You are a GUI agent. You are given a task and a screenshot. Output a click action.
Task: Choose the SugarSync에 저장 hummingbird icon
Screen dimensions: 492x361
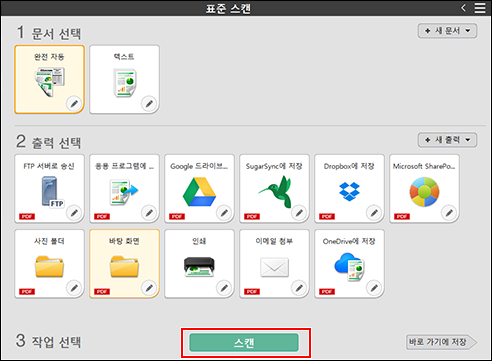coord(276,192)
